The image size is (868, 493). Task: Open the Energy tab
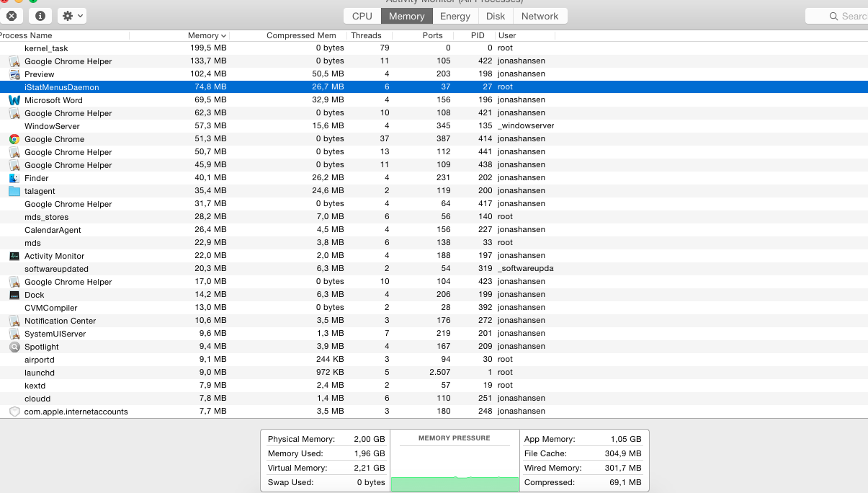click(455, 16)
